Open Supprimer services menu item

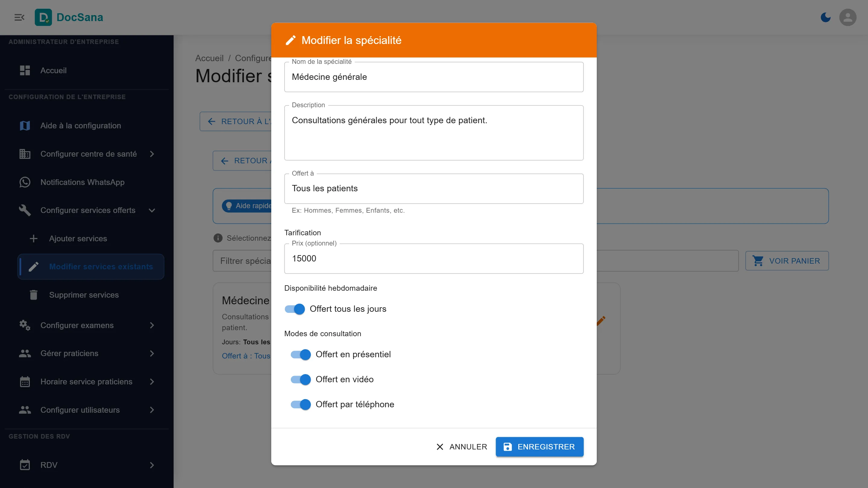(x=91, y=295)
